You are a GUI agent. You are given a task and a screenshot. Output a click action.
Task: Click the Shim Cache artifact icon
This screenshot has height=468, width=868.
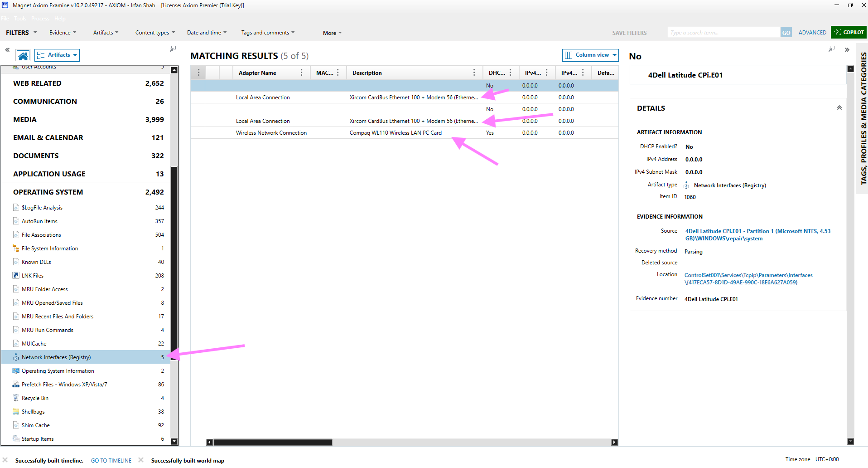[x=16, y=425]
